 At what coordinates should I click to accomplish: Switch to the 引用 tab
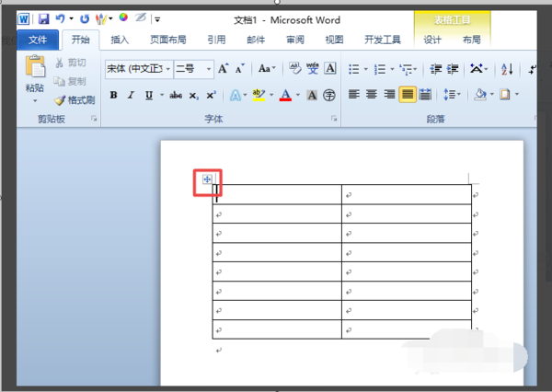pyautogui.click(x=216, y=40)
